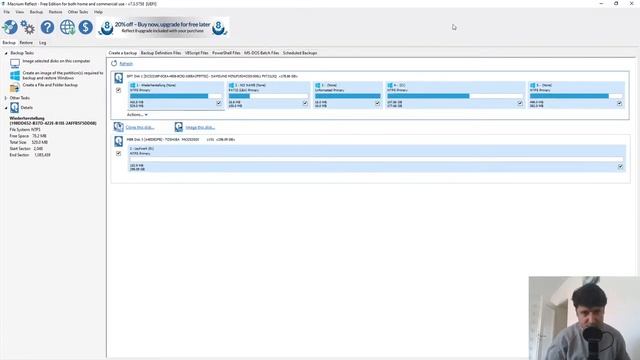Click Windows flag icon on partition 4 (C:)

[x=390, y=85]
